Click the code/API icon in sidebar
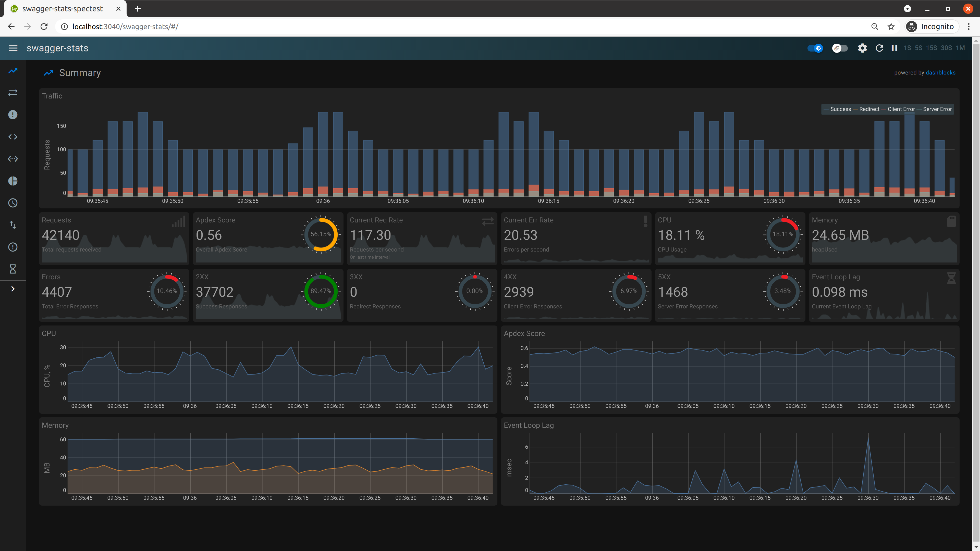The width and height of the screenshot is (980, 551). click(x=13, y=136)
